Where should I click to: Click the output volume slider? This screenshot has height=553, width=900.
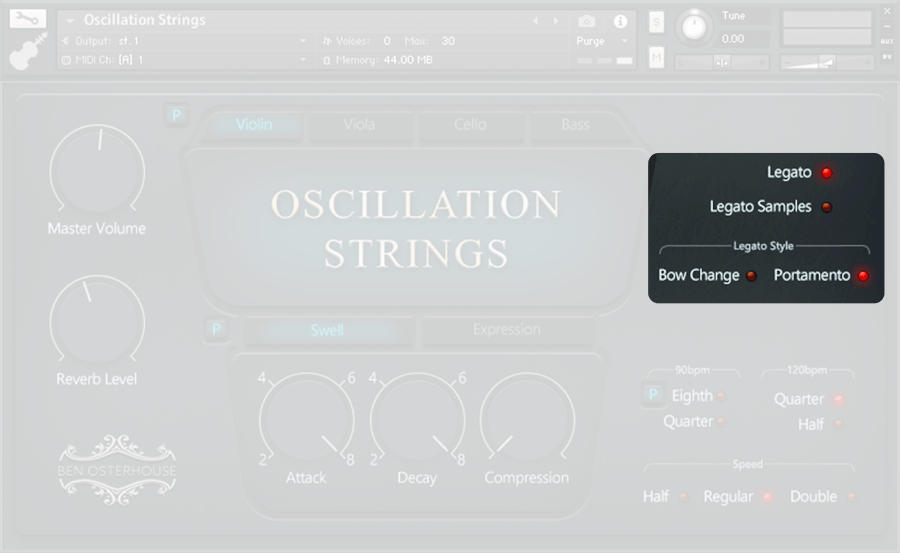tap(827, 62)
